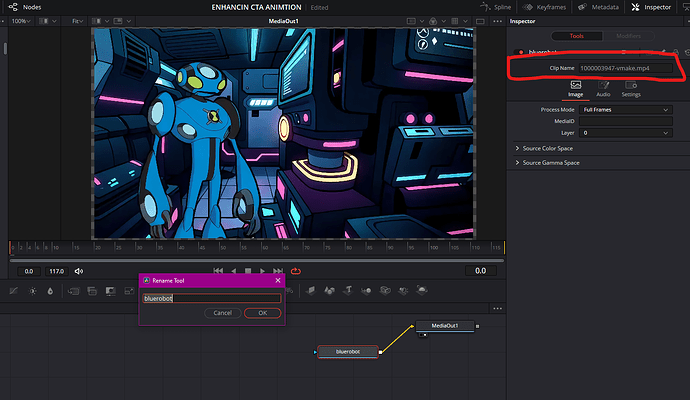The width and height of the screenshot is (690, 400).
Task: Click the Clip Name field
Action: tap(625, 68)
